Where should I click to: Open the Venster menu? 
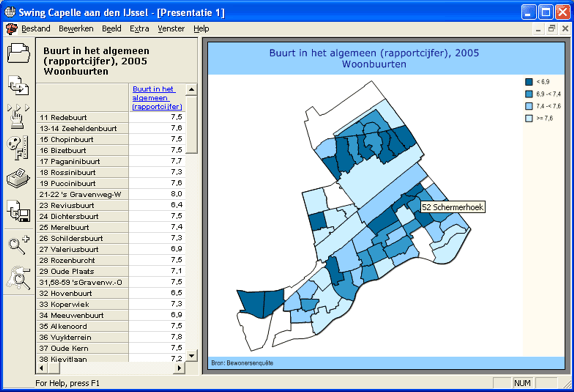coord(171,29)
